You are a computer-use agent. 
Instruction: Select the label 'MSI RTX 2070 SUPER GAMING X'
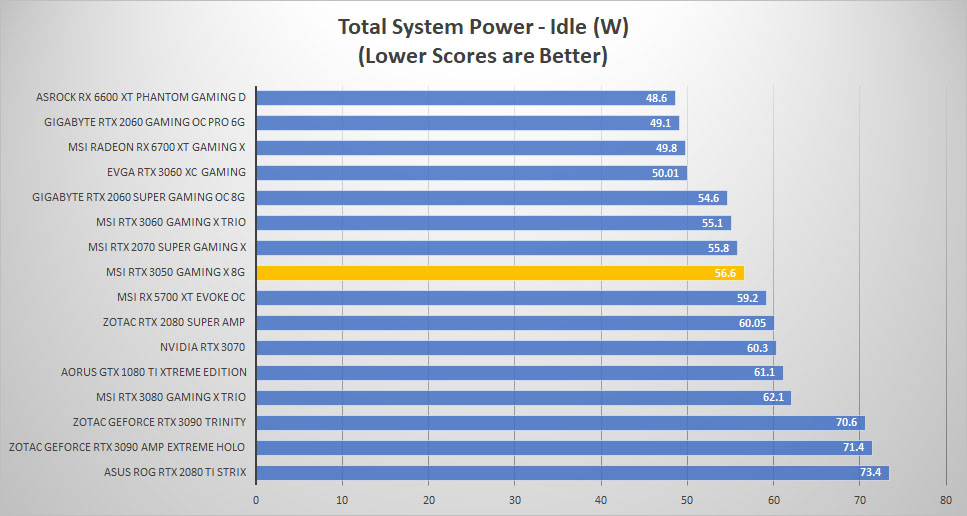(167, 247)
